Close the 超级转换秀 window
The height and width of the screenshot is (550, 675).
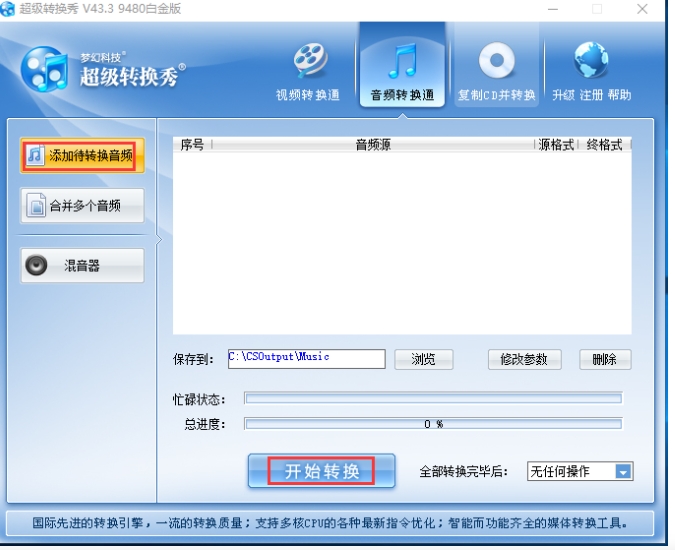pos(642,9)
